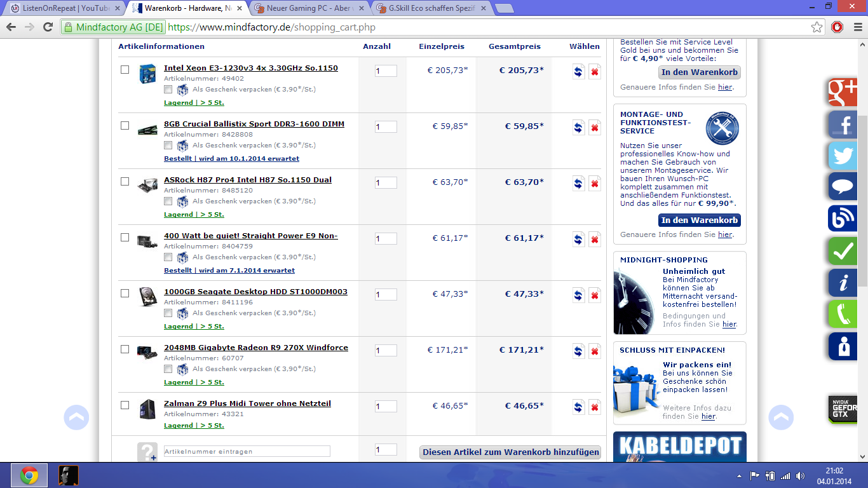The width and height of the screenshot is (868, 488).
Task: Enable gift wrapping for Intel Xeon E3-1230v3
Action: tap(168, 89)
